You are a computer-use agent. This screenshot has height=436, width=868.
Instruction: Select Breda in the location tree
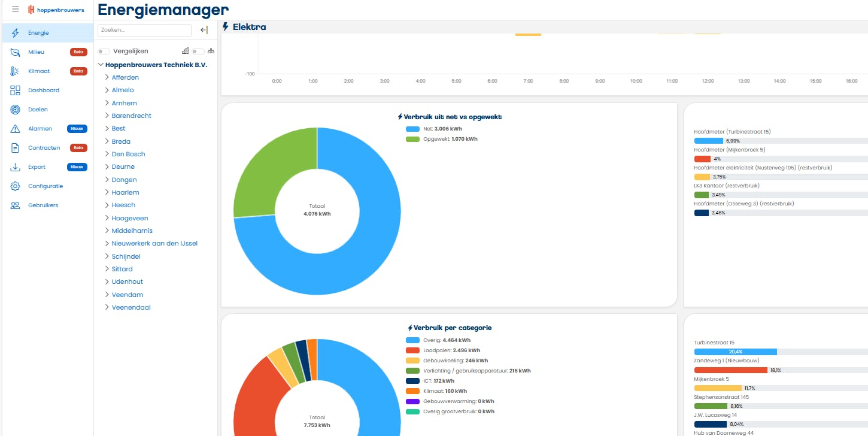[121, 141]
